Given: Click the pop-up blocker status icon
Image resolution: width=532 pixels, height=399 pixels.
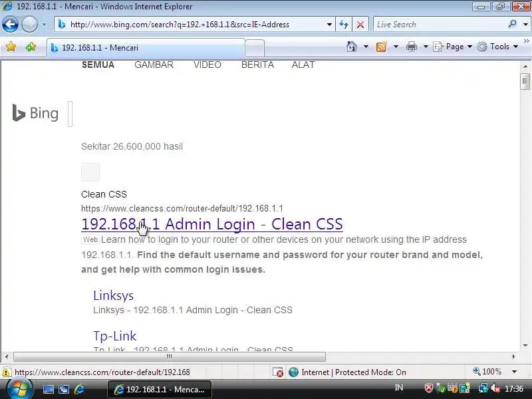Looking at the screenshot, I should click(x=278, y=372).
